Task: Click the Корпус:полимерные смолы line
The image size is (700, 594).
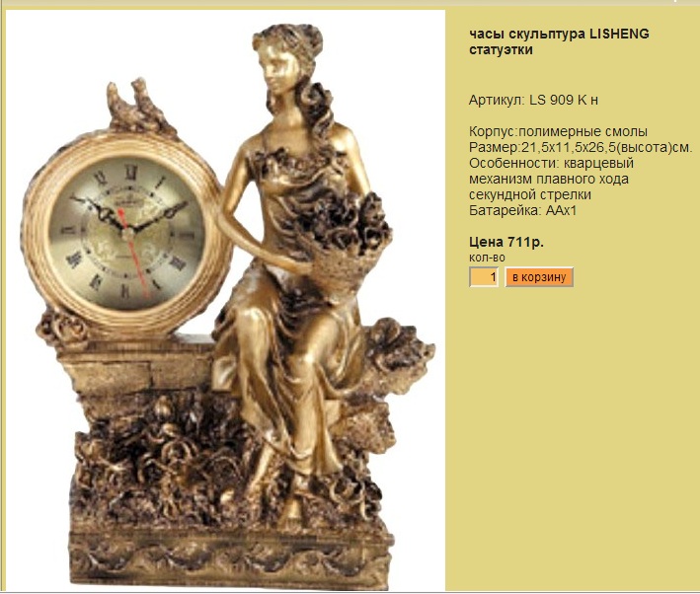Action: coord(558,131)
